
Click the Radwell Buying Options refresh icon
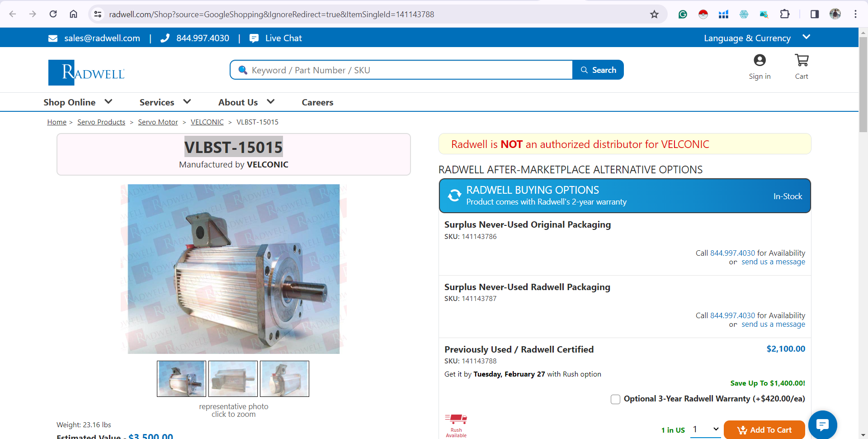(x=454, y=196)
